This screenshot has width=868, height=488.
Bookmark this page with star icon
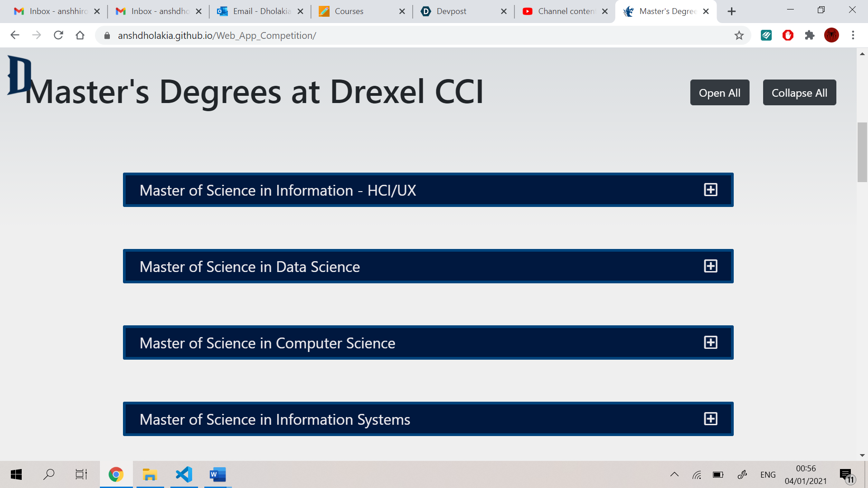[739, 35]
